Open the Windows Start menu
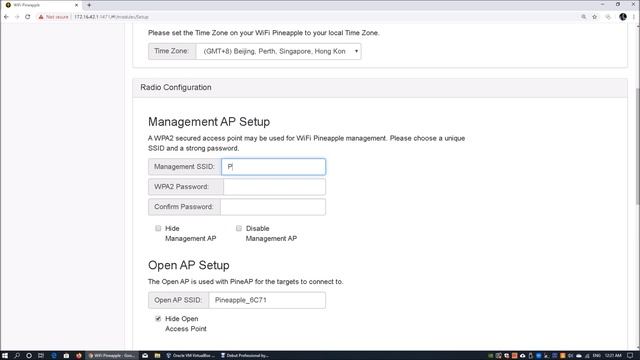The image size is (640, 360). tap(5, 356)
